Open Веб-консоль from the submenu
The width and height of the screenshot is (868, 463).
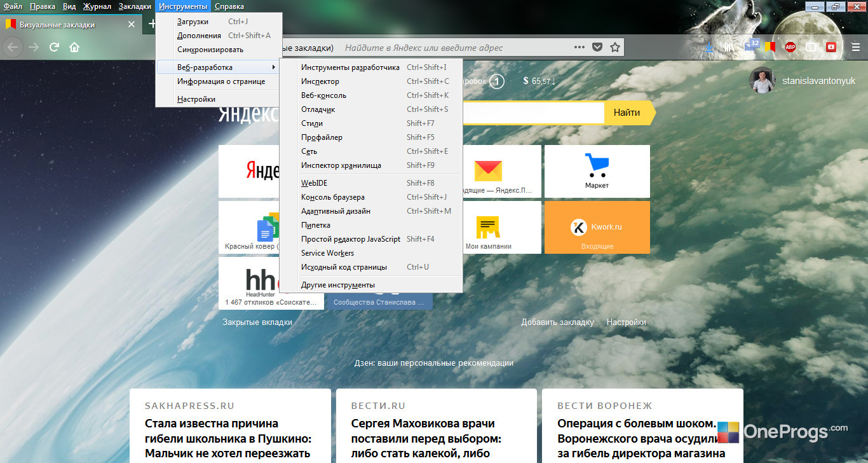pos(371,95)
